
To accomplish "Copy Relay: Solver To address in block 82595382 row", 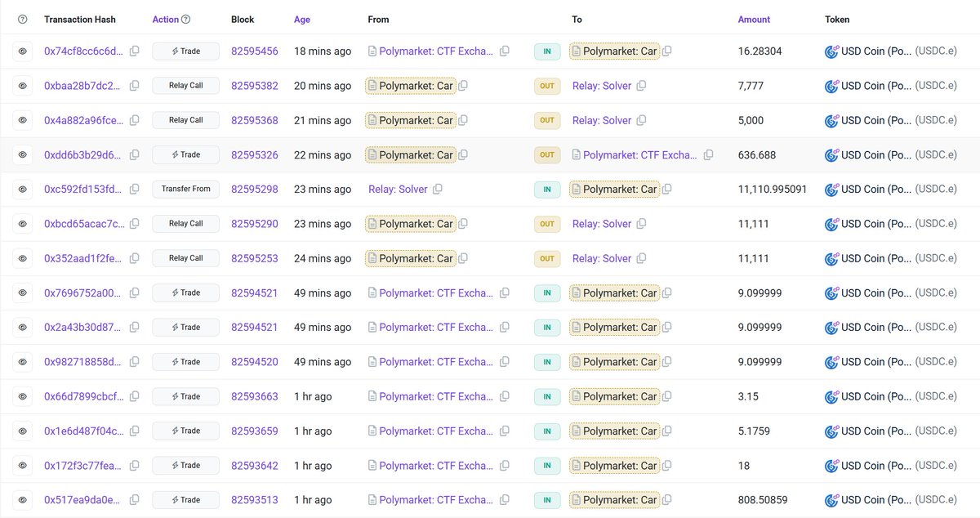I will click(x=642, y=85).
